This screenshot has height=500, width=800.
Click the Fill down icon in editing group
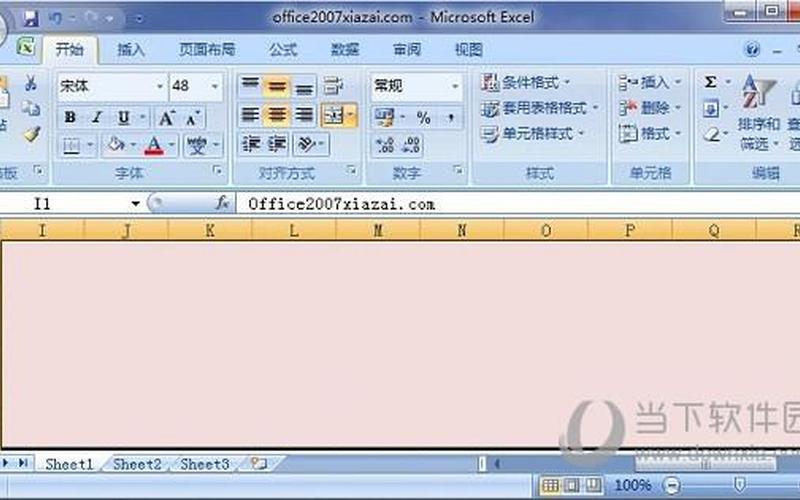(x=711, y=109)
